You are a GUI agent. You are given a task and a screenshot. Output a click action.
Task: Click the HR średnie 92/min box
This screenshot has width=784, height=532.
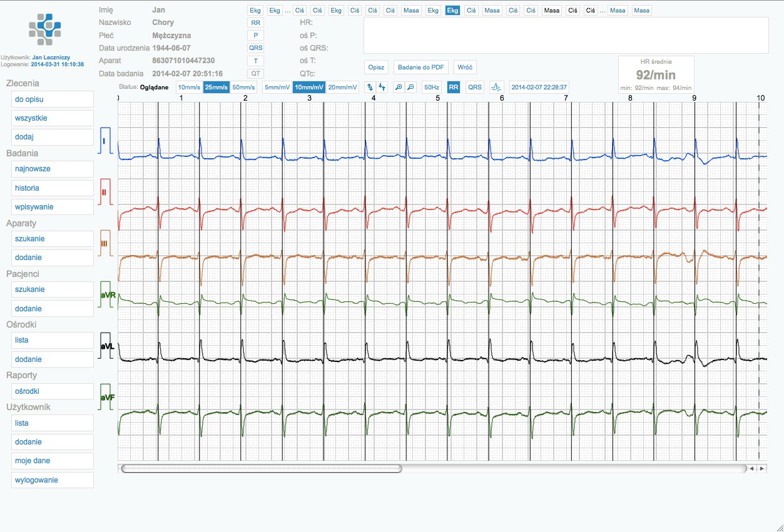click(x=656, y=75)
